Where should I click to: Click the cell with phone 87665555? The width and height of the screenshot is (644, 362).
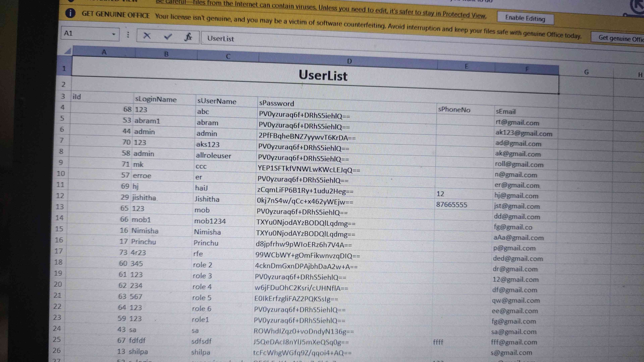point(451,205)
